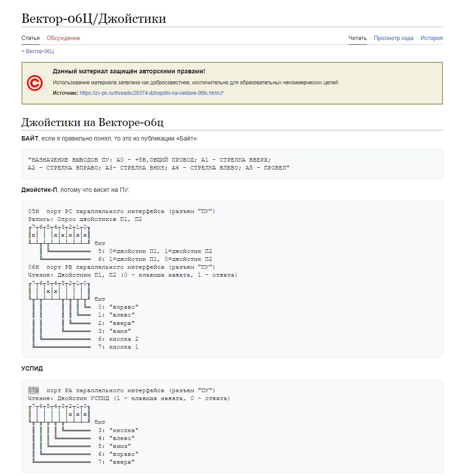Click the 05H порт PC line
The height and width of the screenshot is (476, 450).
click(121, 212)
